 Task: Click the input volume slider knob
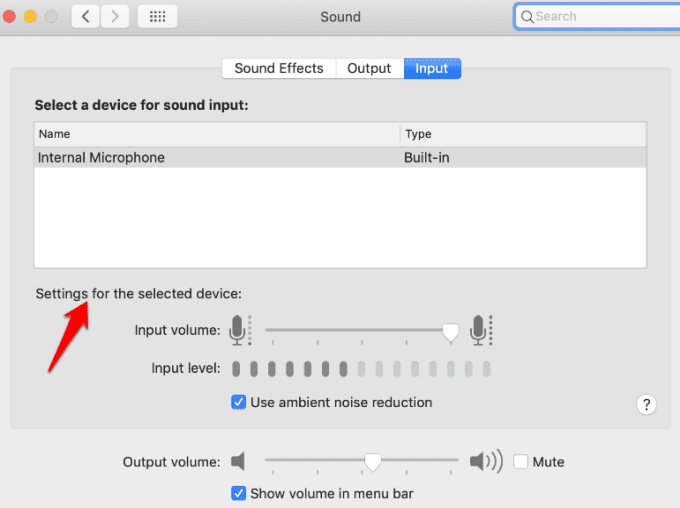point(451,331)
